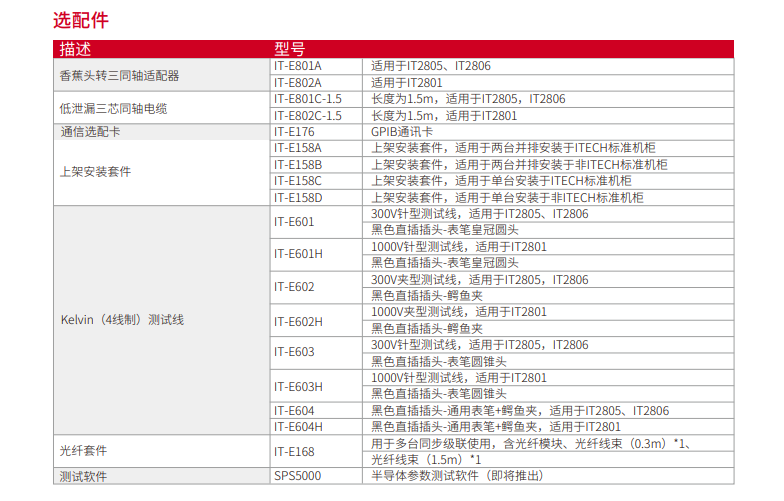
Task: Click IT-E603H's 1000V针型测试线 description
Action: tap(459, 378)
